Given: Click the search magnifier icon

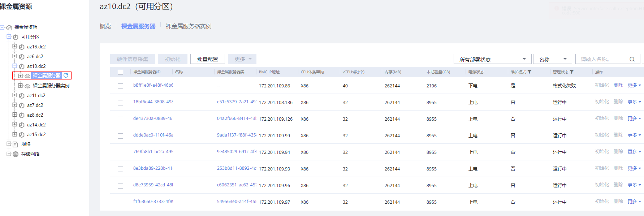Looking at the screenshot, I should [632, 59].
